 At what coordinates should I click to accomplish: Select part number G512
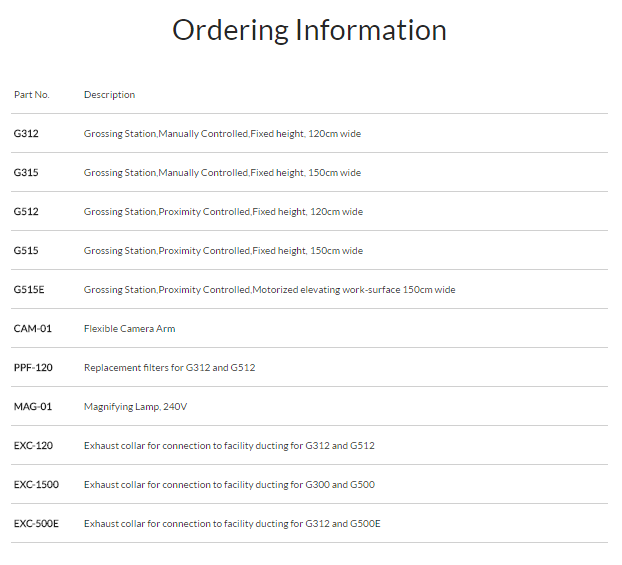25,212
